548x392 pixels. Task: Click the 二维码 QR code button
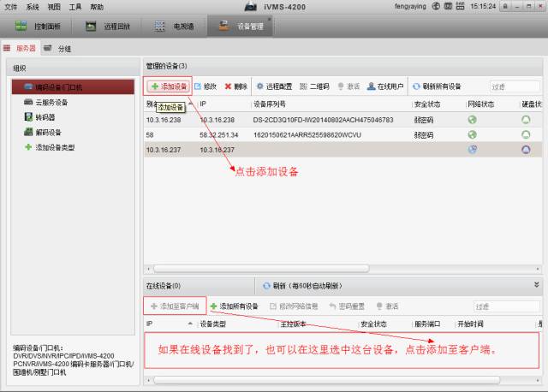click(x=313, y=86)
